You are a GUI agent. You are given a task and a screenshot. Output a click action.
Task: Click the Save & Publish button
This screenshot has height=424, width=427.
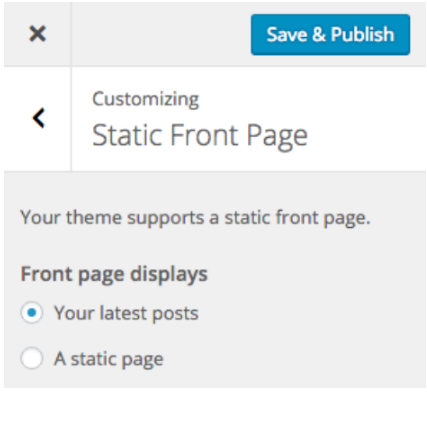[x=330, y=34]
